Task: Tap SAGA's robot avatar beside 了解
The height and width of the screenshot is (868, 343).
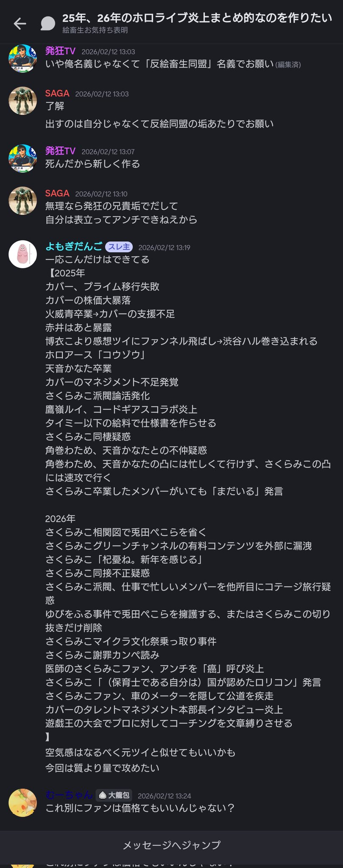Action: tap(23, 101)
